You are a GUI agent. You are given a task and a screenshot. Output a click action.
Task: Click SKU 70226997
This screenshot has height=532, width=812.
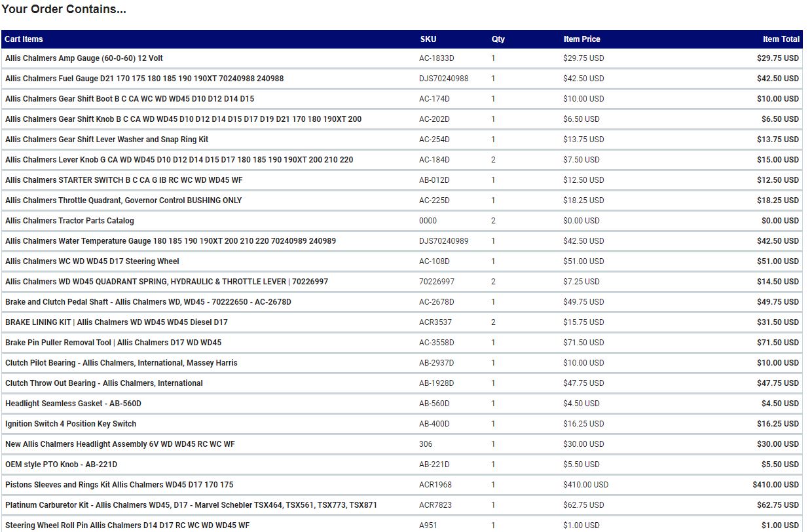437,282
